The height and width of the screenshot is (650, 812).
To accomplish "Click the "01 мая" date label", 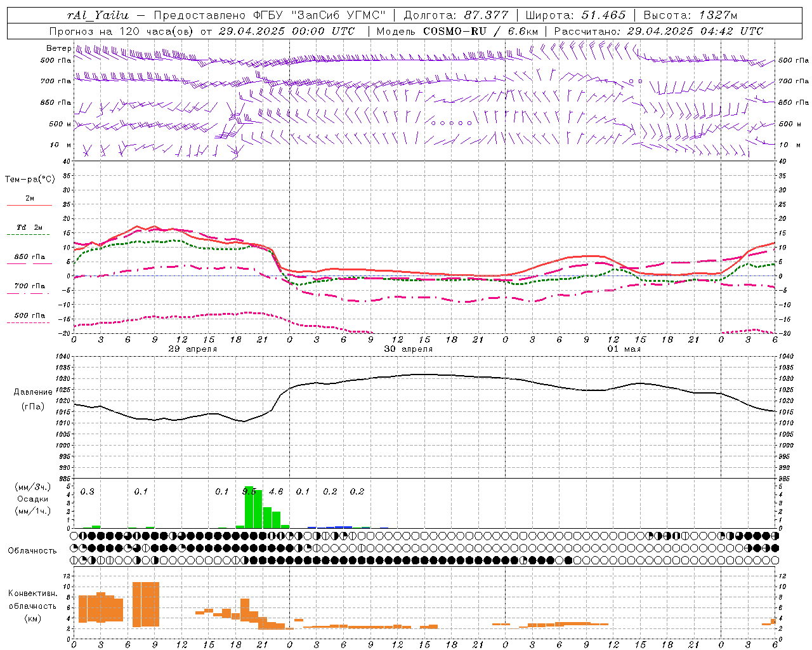I will pyautogui.click(x=624, y=348).
